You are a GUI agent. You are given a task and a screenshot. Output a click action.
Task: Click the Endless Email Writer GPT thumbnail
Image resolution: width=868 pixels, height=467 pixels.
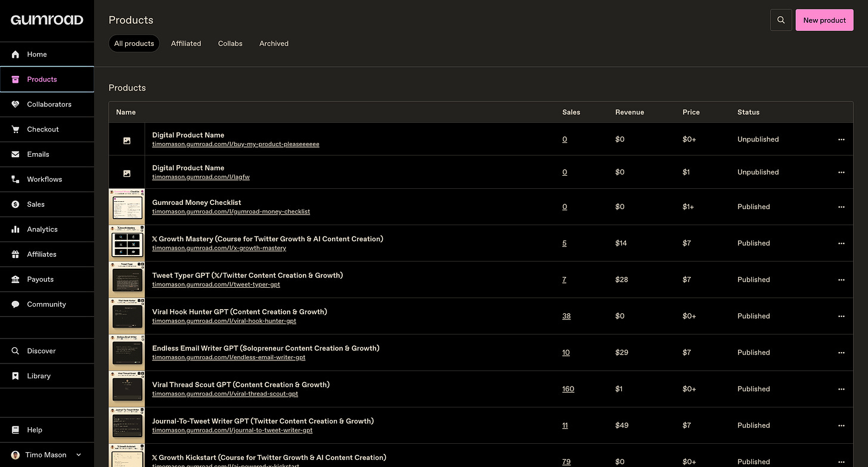click(127, 352)
